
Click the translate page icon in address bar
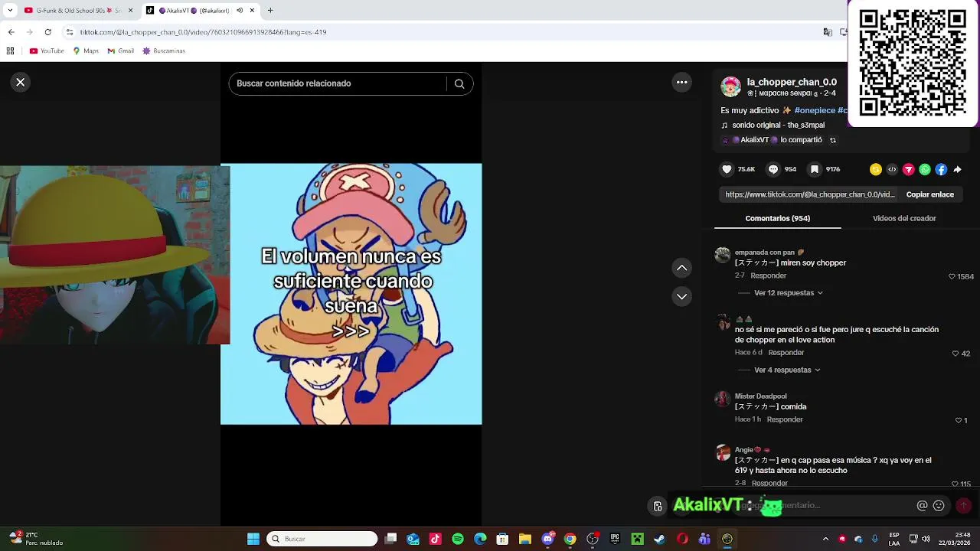tap(828, 32)
